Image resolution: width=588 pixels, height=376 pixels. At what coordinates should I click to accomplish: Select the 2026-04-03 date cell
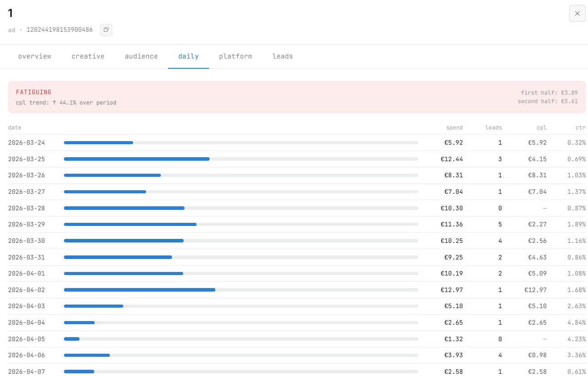click(26, 306)
